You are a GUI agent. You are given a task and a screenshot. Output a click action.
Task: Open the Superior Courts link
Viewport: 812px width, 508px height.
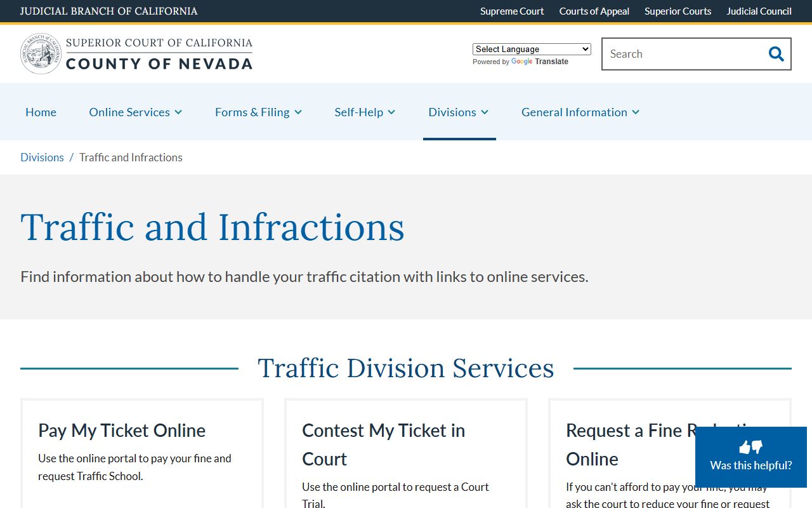click(678, 11)
